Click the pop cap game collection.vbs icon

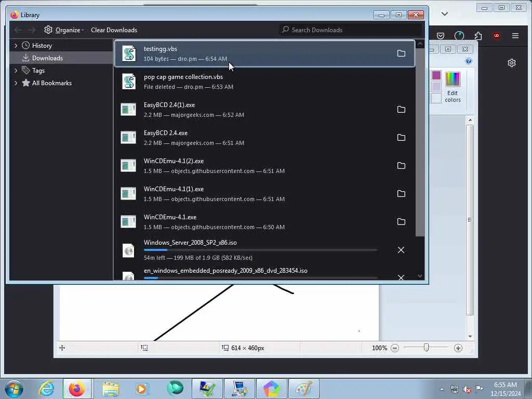pyautogui.click(x=129, y=82)
